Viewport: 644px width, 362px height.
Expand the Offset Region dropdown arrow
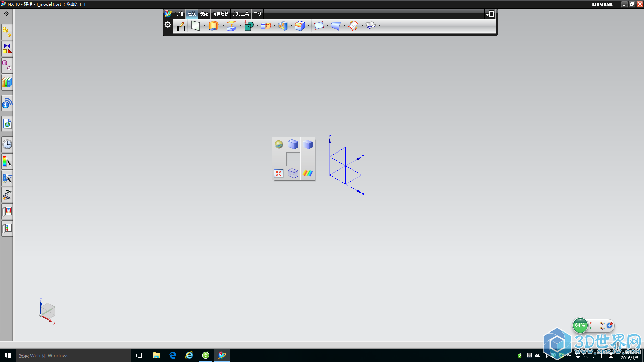tap(240, 26)
